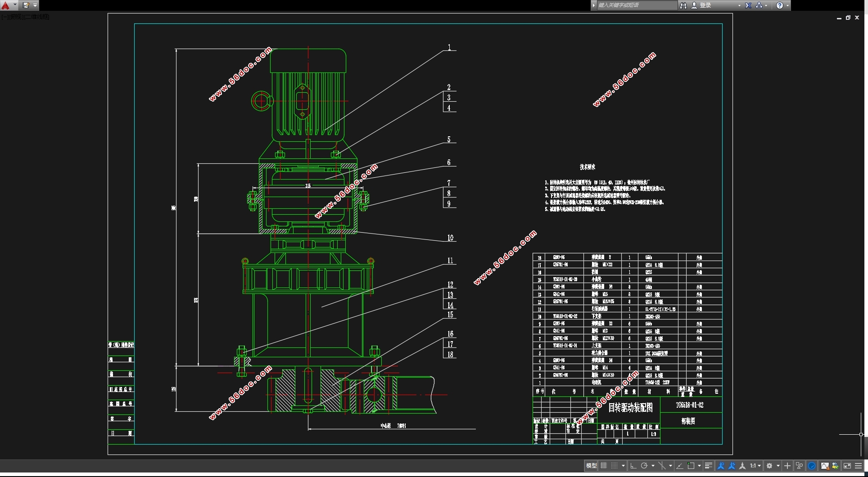Click the 登录 sign-in button

click(705, 5)
